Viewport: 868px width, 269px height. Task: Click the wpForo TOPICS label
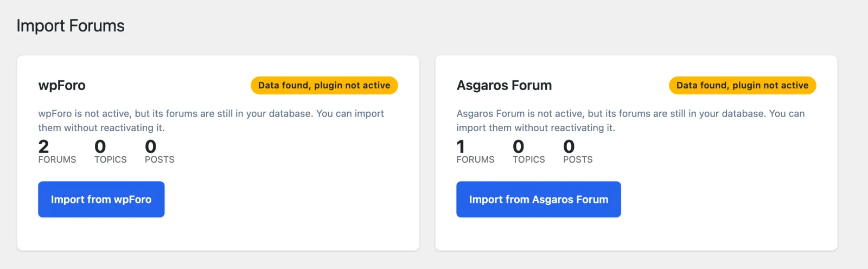[111, 159]
